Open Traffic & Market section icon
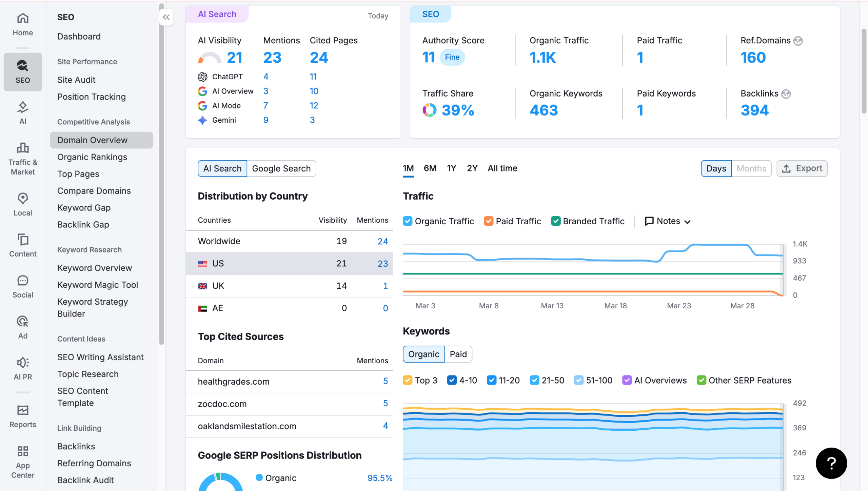The width and height of the screenshot is (868, 491). click(x=23, y=158)
